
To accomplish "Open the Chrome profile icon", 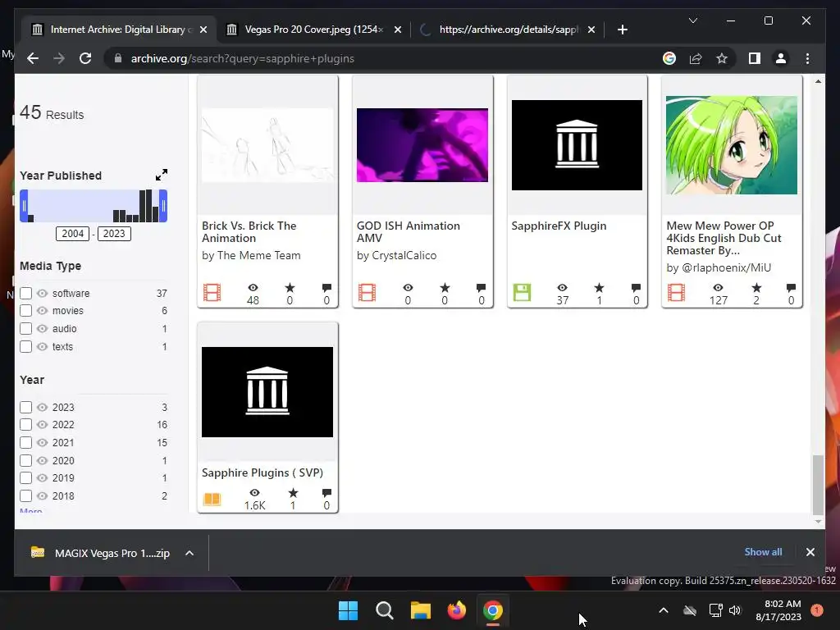I will tap(781, 58).
